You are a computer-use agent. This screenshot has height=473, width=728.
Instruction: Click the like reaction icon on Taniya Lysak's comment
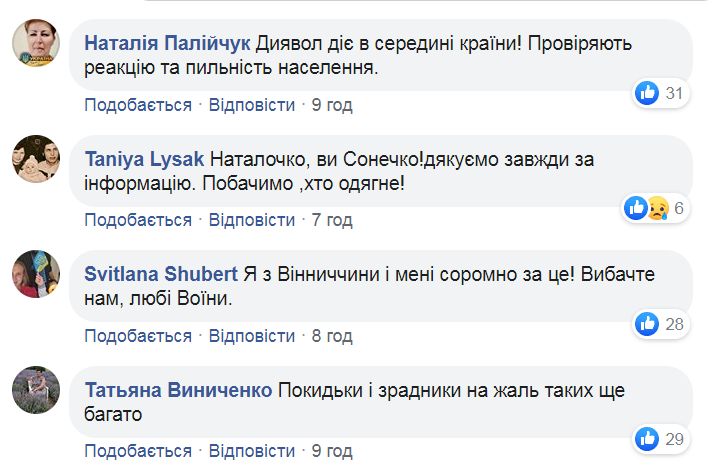point(636,208)
